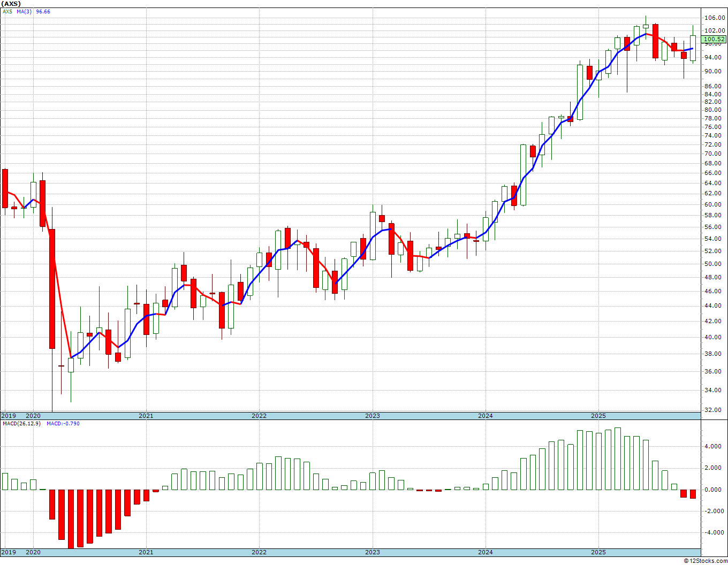Click the MA(3) legend label
728x565 pixels.
click(x=25, y=11)
